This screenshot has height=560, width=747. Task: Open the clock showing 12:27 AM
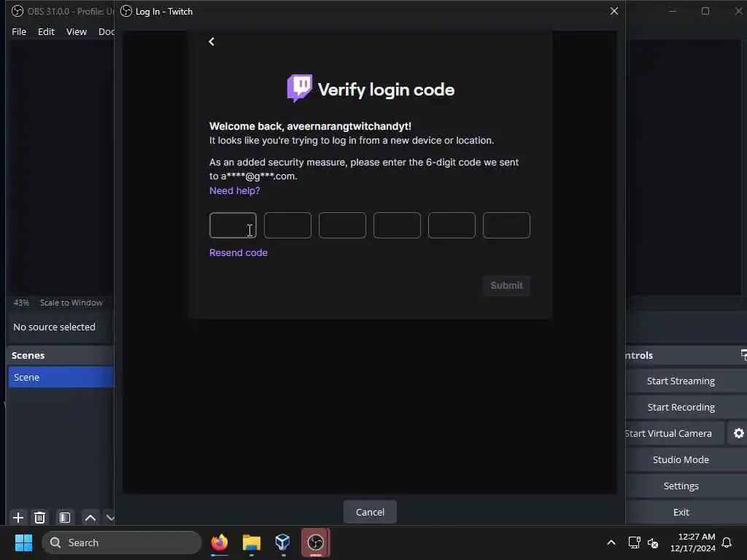(x=693, y=542)
